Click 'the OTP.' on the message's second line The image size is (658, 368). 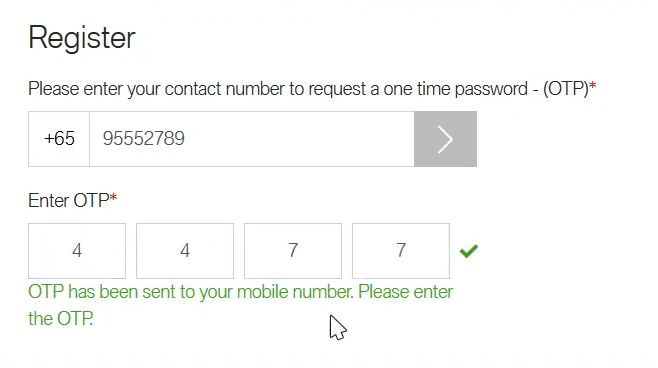pyautogui.click(x=60, y=318)
